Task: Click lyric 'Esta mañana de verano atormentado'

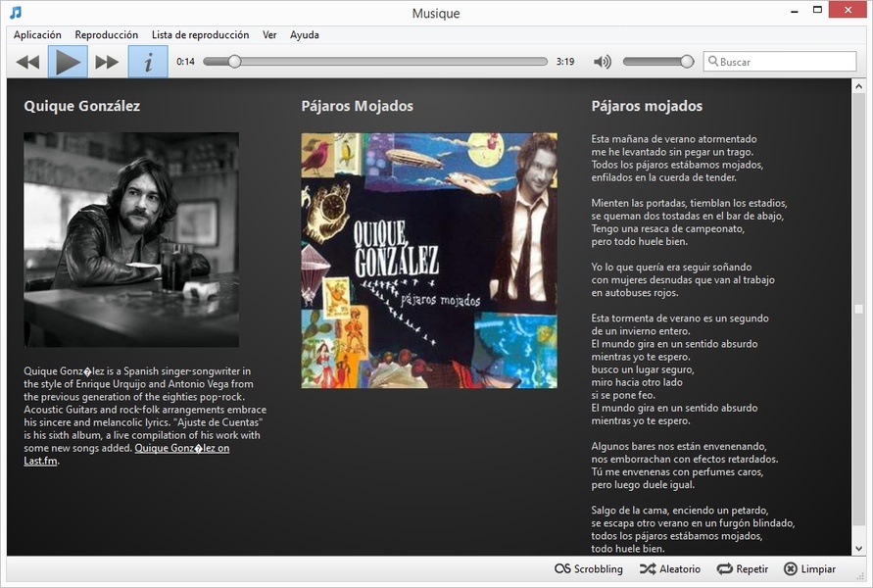Action: (674, 139)
